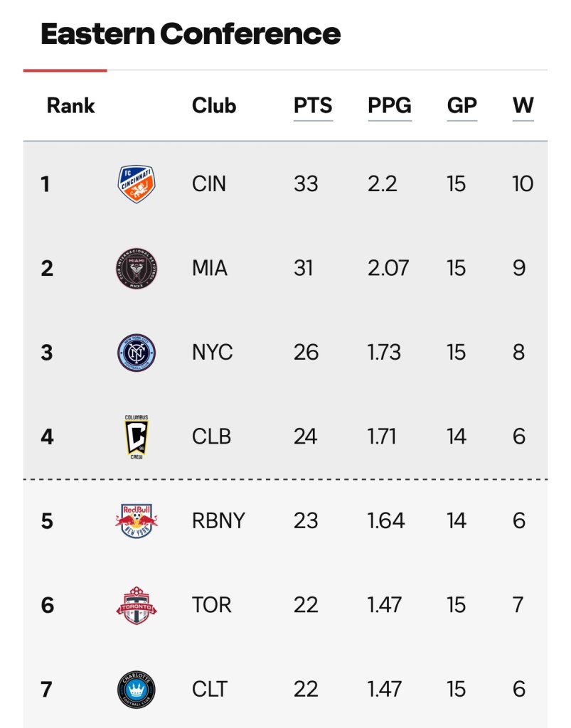Viewport: 571px width, 728px height.
Task: Open the Red Bull New York logo
Action: click(136, 521)
